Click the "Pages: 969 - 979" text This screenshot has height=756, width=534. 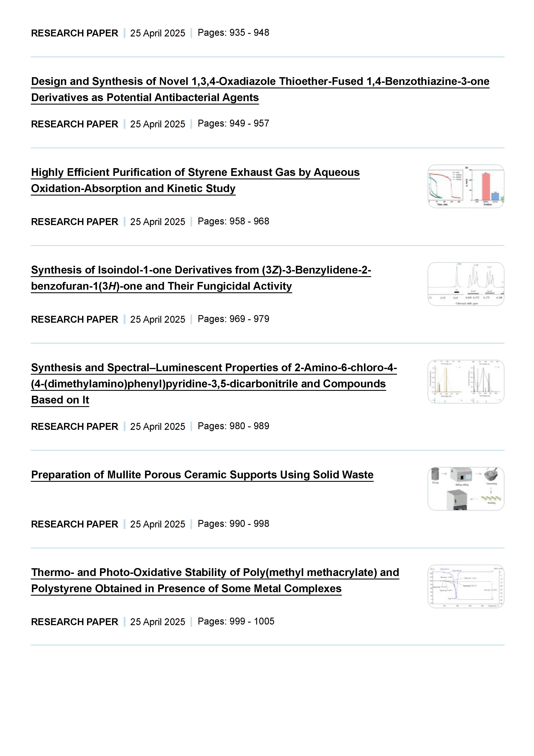pos(233,319)
